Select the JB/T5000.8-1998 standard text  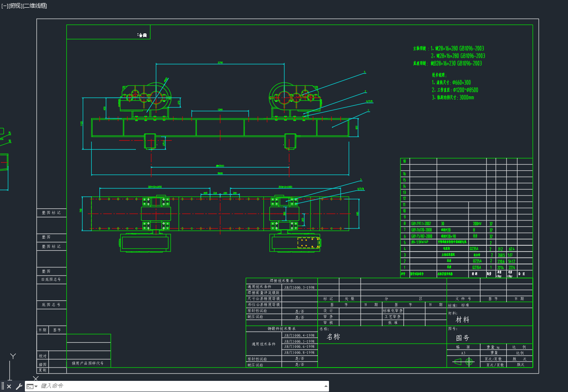[x=299, y=353]
